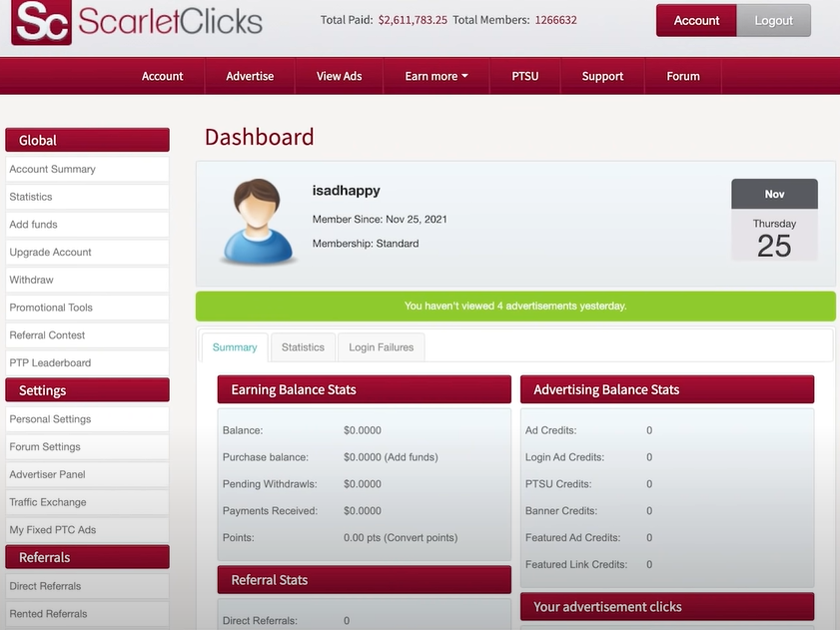Open Statistics in the Global sidebar
Screen dimensions: 840x630
pos(87,197)
